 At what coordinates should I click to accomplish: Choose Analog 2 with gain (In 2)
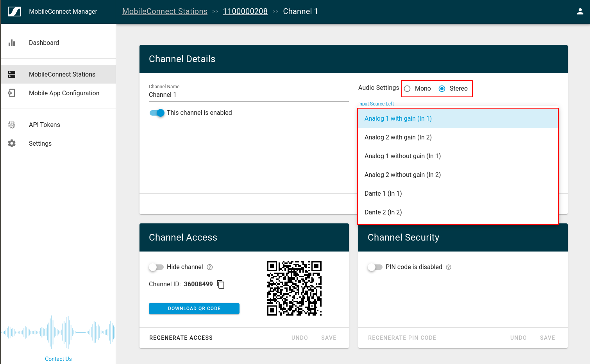click(458, 137)
